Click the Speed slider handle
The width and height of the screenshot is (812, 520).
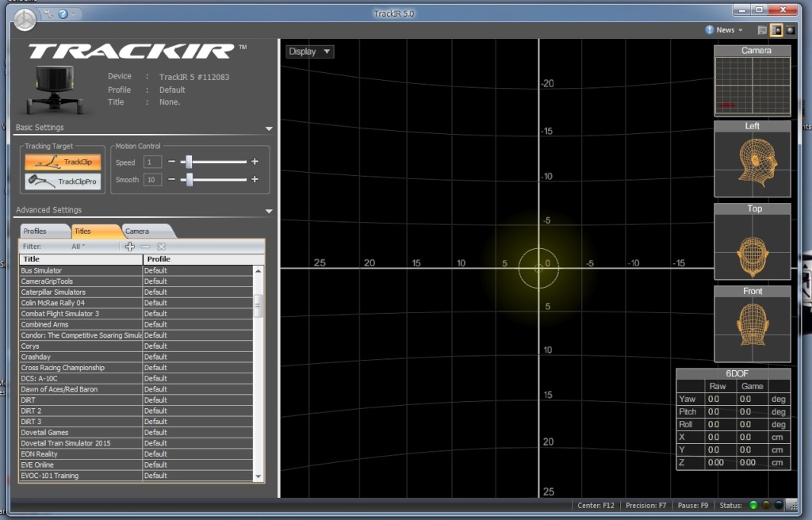pos(189,162)
